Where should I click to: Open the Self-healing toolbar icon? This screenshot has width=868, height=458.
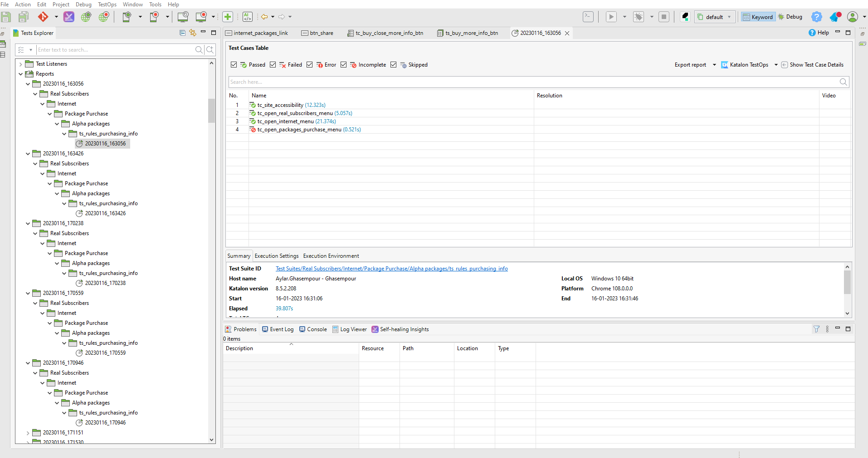pyautogui.click(x=68, y=17)
